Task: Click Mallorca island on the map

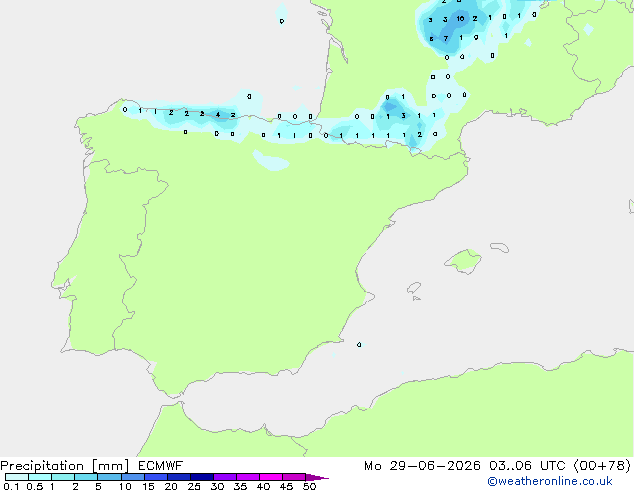Action: pyautogui.click(x=463, y=261)
